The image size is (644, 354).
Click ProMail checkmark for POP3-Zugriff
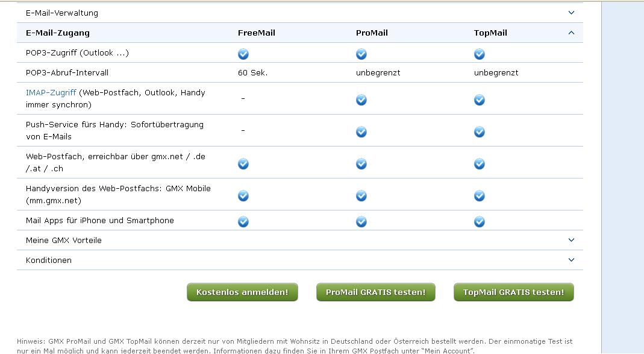(361, 54)
